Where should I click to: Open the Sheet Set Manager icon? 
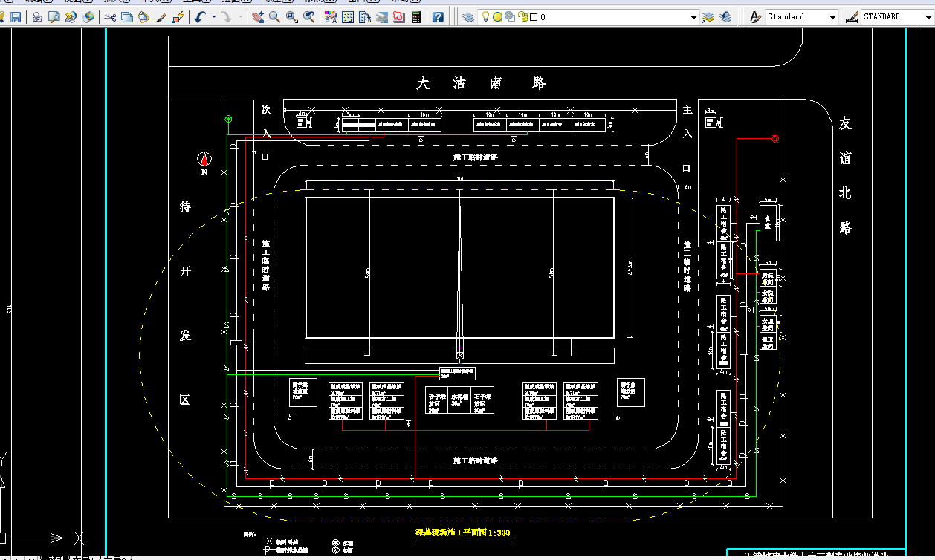click(x=381, y=17)
